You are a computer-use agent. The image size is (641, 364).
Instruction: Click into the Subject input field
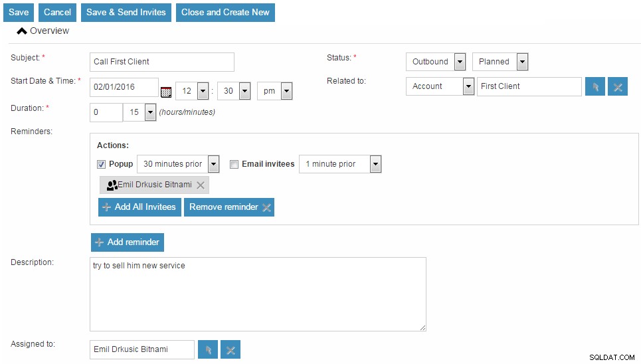(x=162, y=62)
